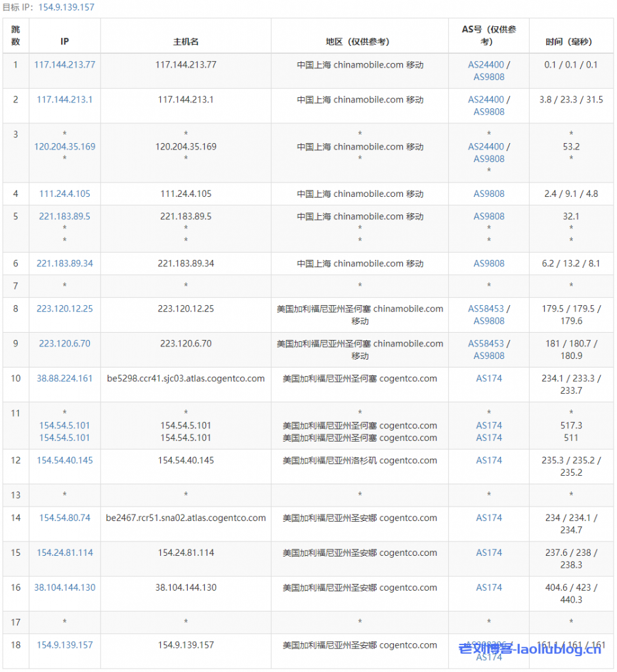Select the 111.24.4.105 link in IP column
The image size is (617, 672).
pos(64,194)
